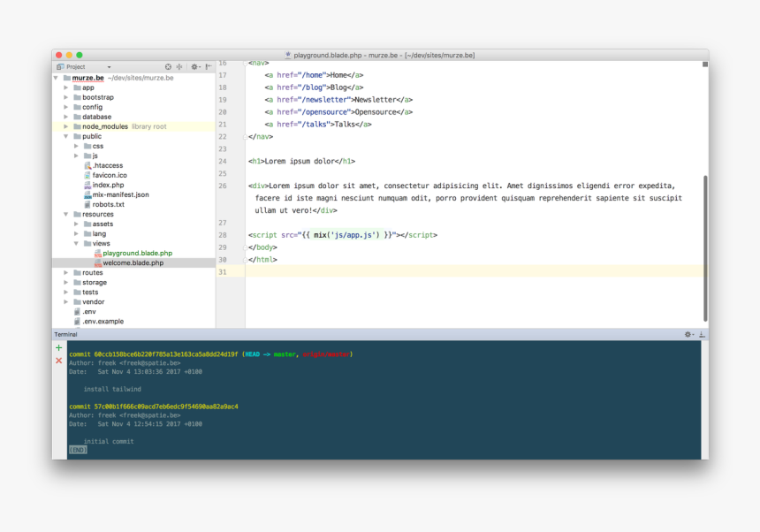
Task: Click the '/newsletter' href value in code
Action: (x=326, y=100)
